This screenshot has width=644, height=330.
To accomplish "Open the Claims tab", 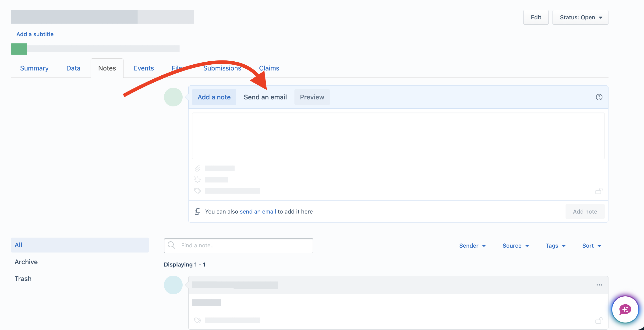I will click(x=269, y=68).
